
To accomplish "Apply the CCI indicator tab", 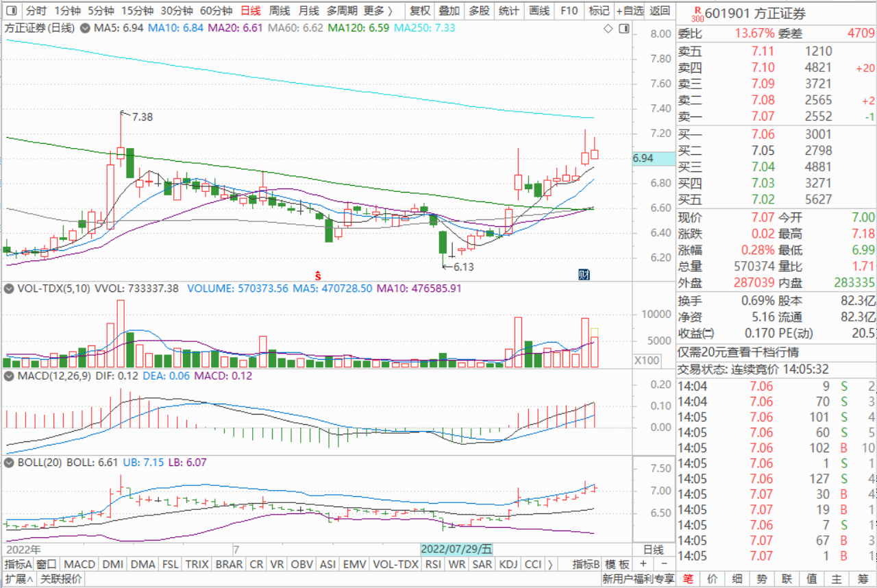I will click(533, 564).
